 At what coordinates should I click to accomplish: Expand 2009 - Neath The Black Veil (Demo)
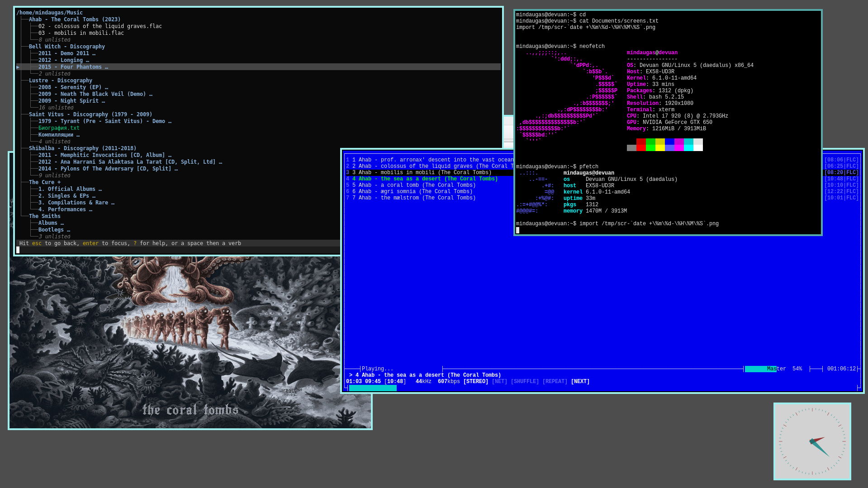click(95, 94)
